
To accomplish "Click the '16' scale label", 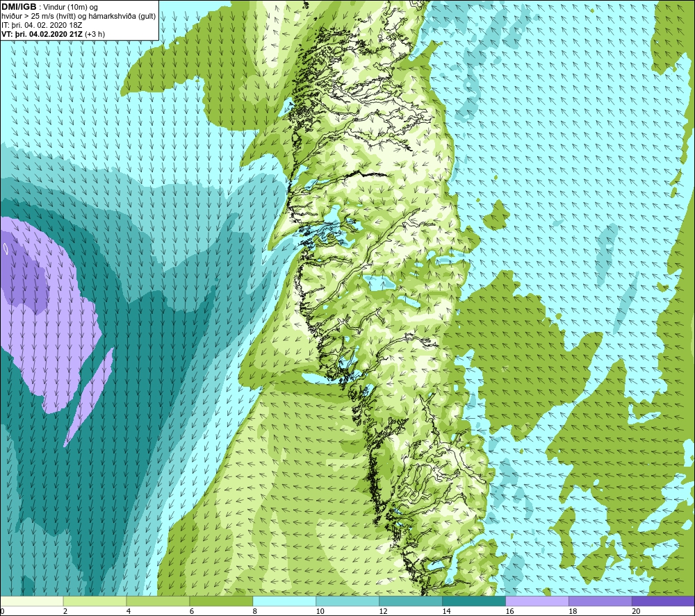I will [509, 611].
